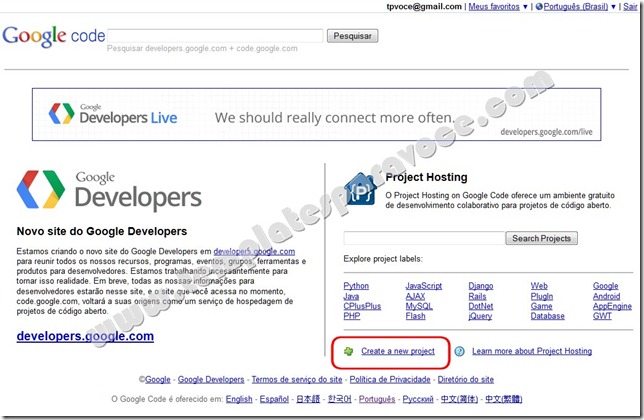Select the CPlusPlus project label
This screenshot has height=420, width=644.
pyautogui.click(x=362, y=306)
